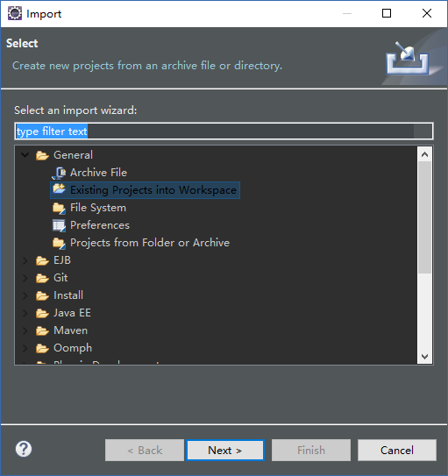448x476 pixels.
Task: Click the Projects from Folder or Archive icon
Action: 59,243
